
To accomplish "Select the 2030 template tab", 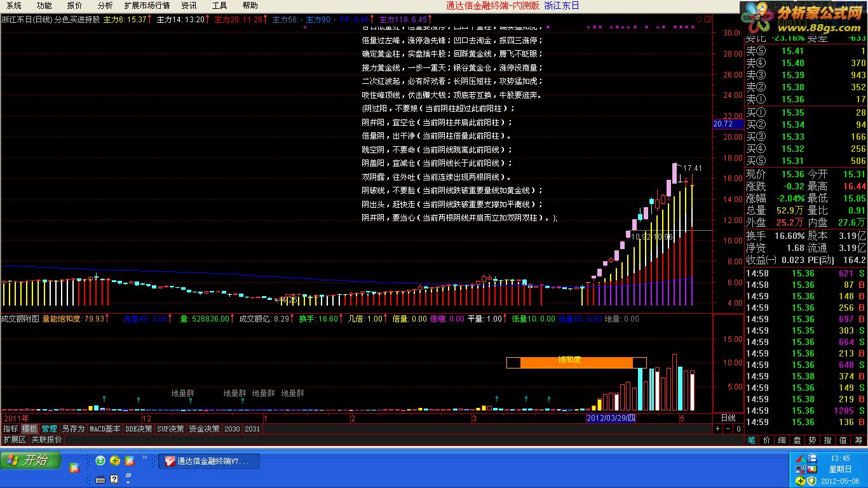I will click(232, 429).
